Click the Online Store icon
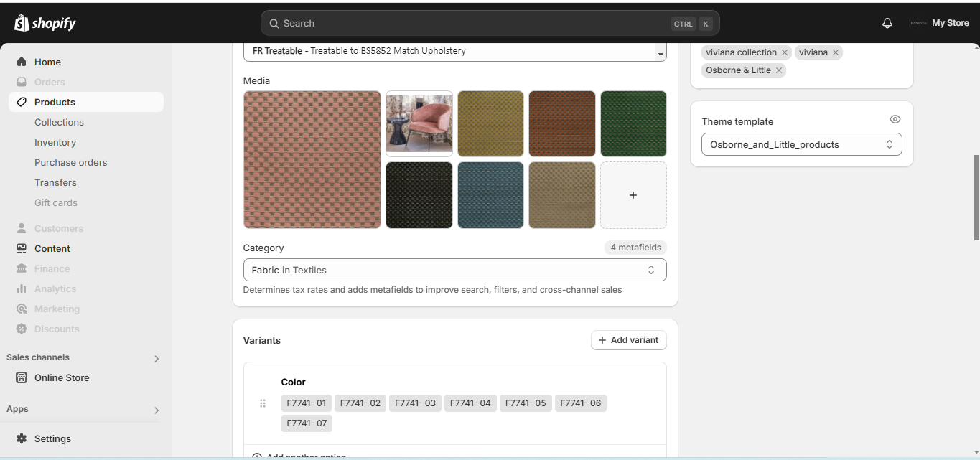Viewport: 980px width, 460px height. click(22, 377)
